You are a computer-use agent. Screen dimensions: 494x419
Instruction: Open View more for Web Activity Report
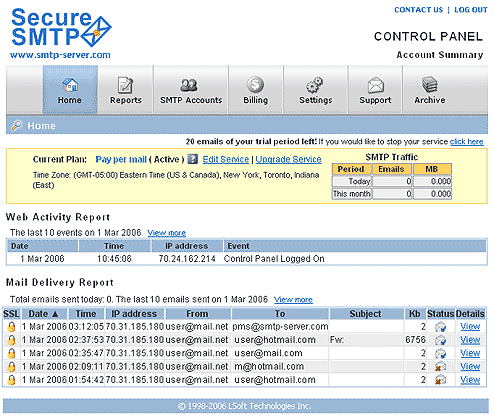tap(167, 233)
